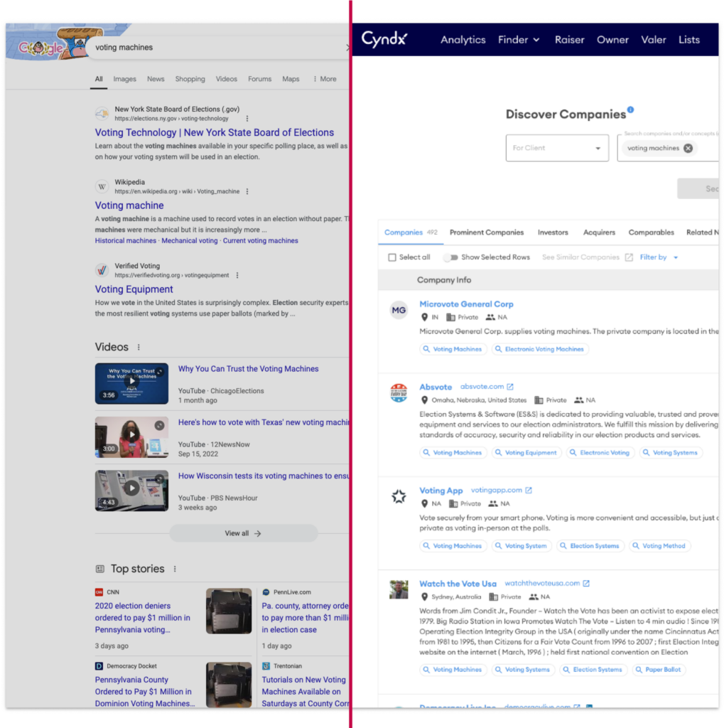Click the View all videos button
The image size is (724, 728).
coord(244,533)
